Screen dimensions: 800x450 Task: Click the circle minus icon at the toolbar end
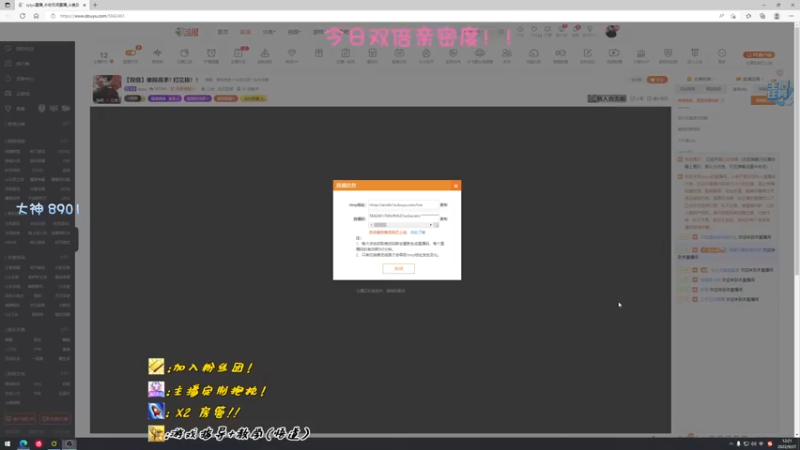coord(721,54)
